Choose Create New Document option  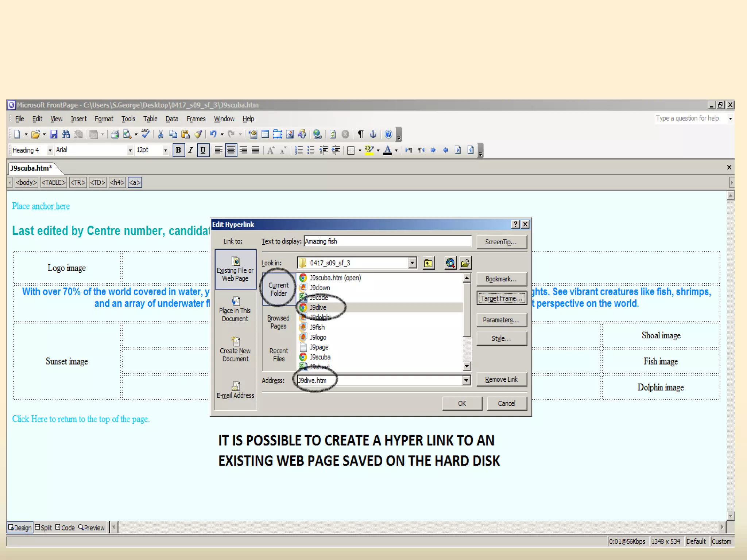click(235, 350)
